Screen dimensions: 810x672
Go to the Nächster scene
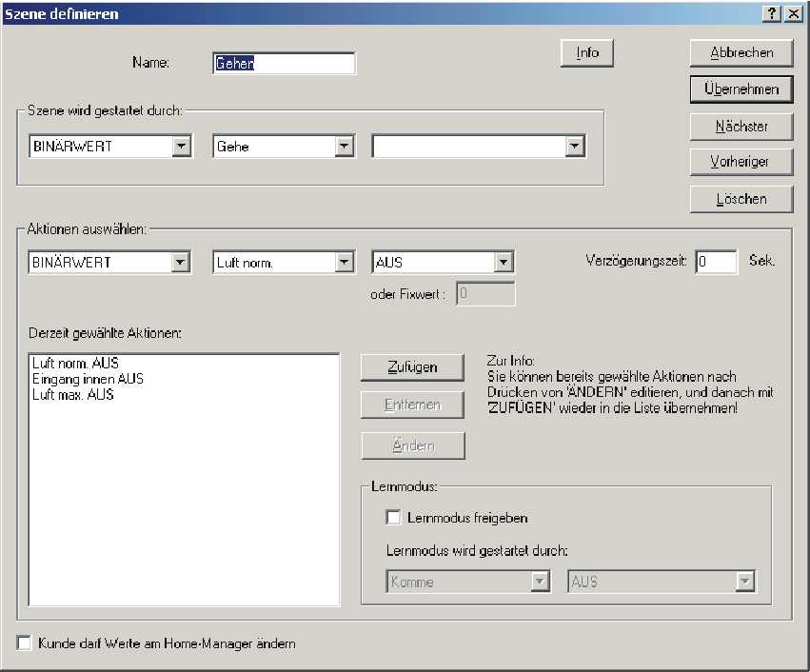coord(741,126)
